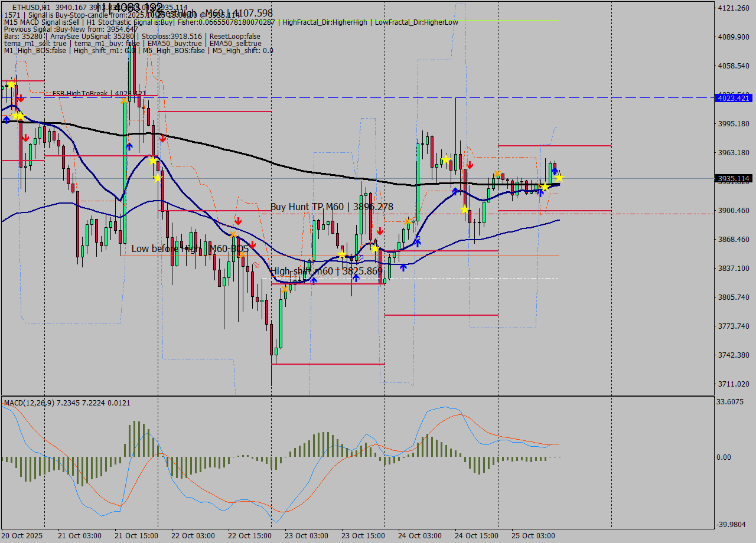Select the red sell arrow above the 20 Oct candles
Screen dimensions: 756x543
coord(21,98)
